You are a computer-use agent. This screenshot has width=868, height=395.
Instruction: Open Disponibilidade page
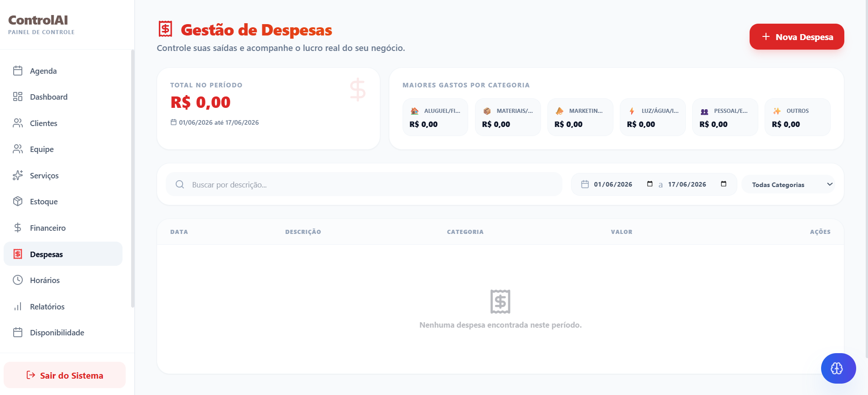pos(63,332)
